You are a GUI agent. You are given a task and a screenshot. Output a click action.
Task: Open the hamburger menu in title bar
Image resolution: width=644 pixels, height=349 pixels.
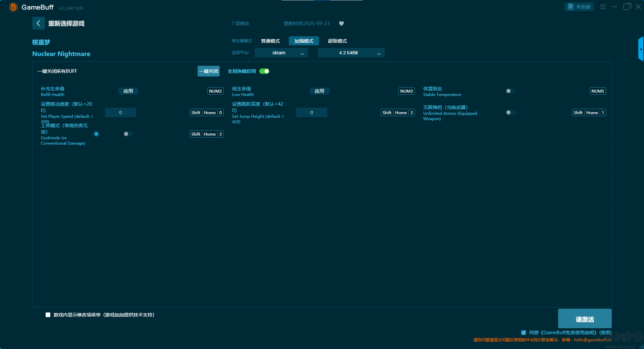click(603, 7)
